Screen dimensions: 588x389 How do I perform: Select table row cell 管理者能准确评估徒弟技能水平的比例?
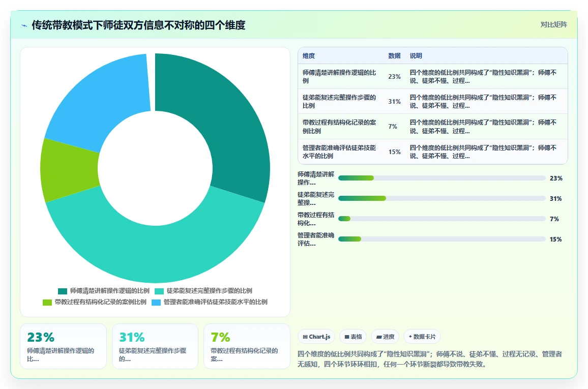[340, 152]
